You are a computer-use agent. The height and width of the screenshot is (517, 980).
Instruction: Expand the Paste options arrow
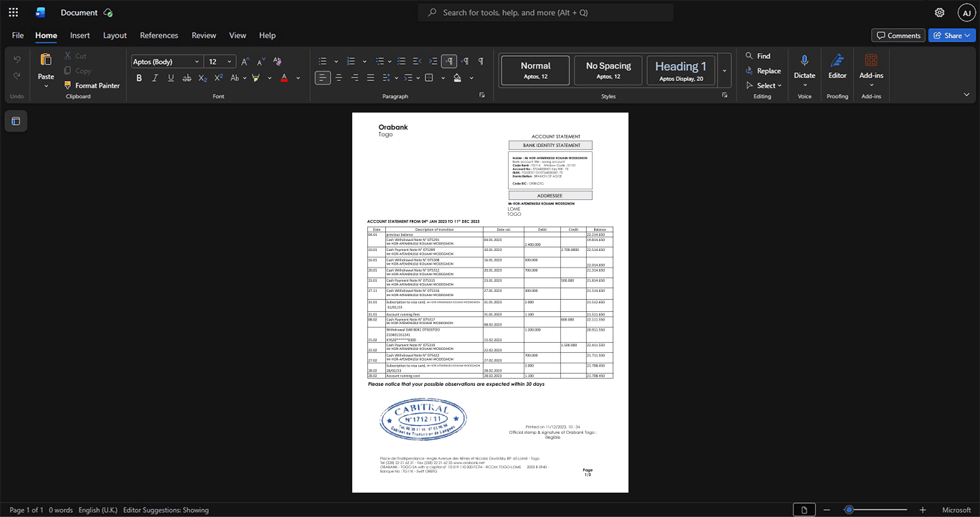click(46, 86)
